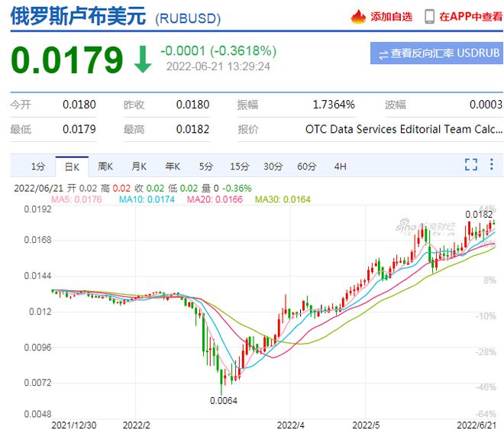Click the 俄罗斯卢布美元 title

(79, 16)
